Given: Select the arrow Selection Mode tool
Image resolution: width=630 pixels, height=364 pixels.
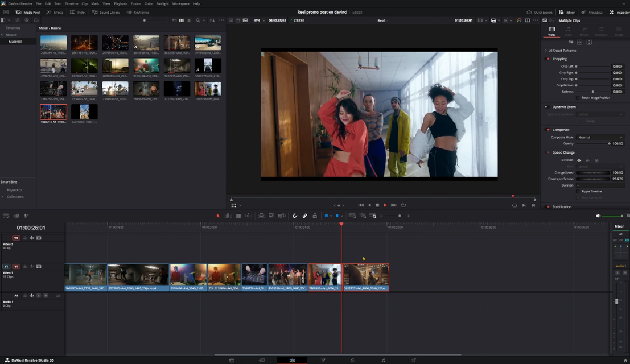Looking at the screenshot, I should pos(218,216).
